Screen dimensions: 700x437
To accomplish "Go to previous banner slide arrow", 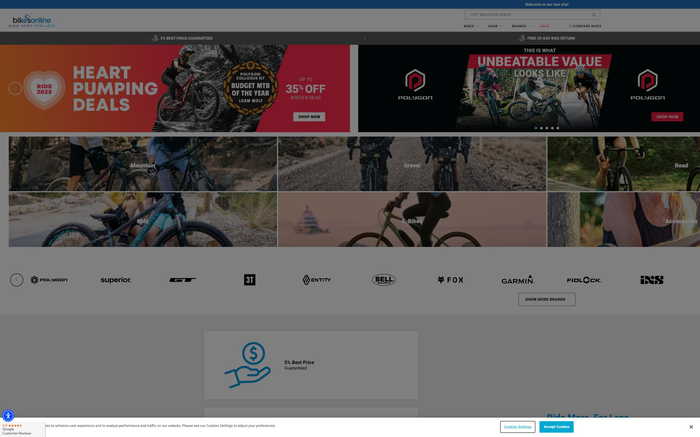I will 15,88.
